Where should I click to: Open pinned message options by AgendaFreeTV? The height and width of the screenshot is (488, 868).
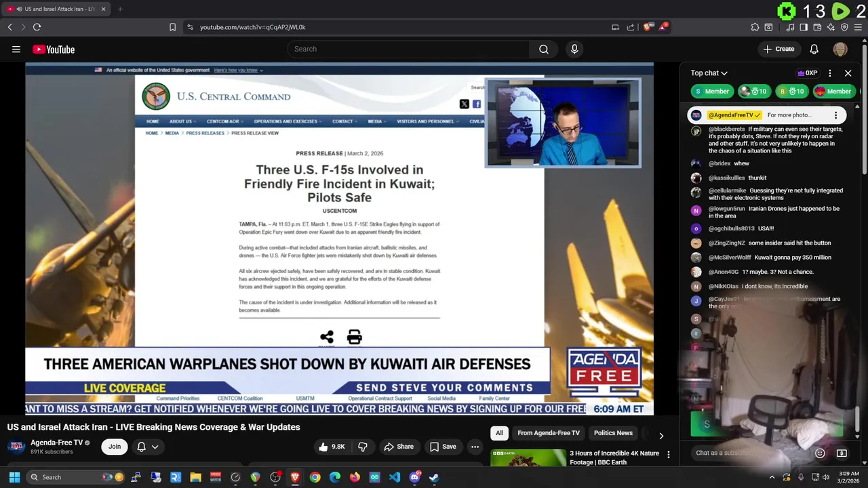tap(835, 115)
